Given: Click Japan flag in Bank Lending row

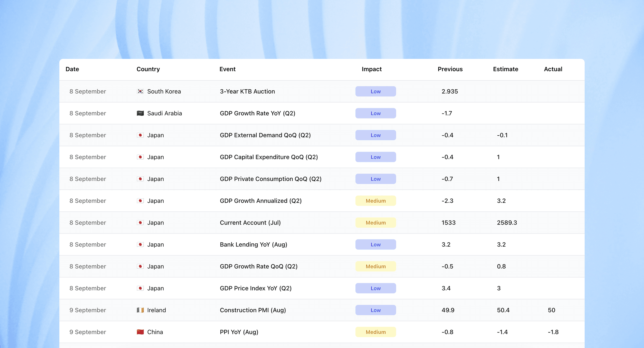Looking at the screenshot, I should [x=140, y=244].
